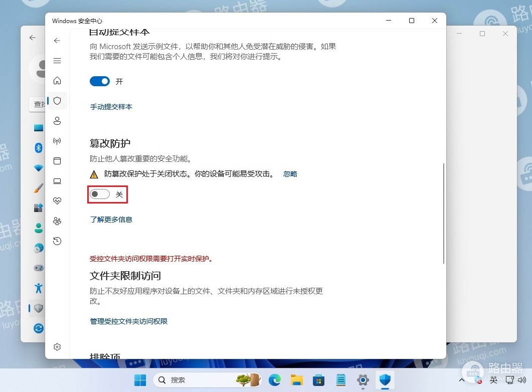The height and width of the screenshot is (392, 532).
Task: Open Microsoft Store from taskbar
Action: pyautogui.click(x=318, y=380)
